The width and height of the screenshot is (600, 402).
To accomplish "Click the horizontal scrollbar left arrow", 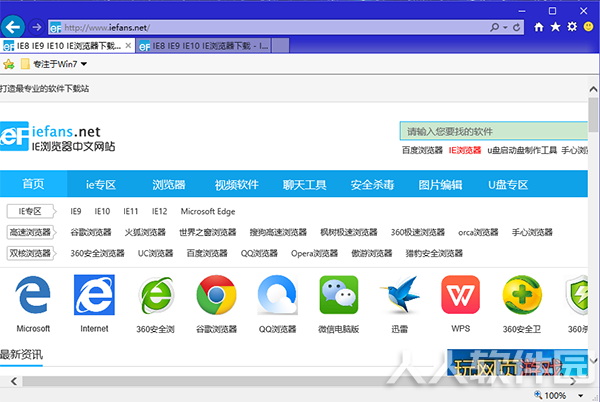I will click(x=14, y=381).
